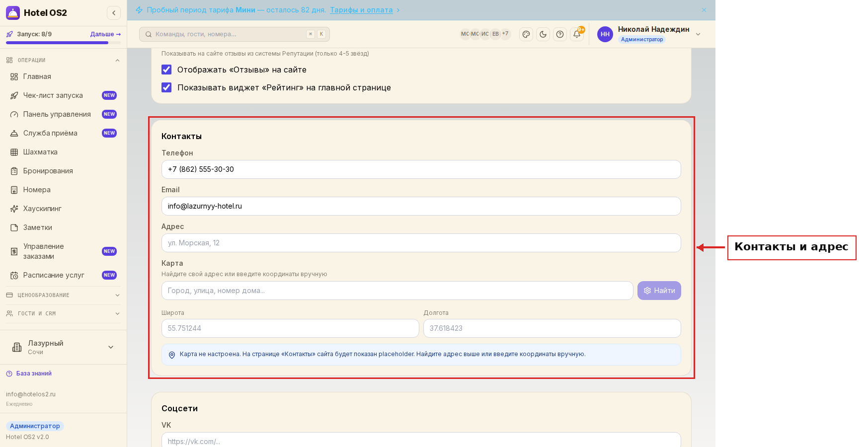Close the trial period banner
868x447 pixels.
(704, 10)
